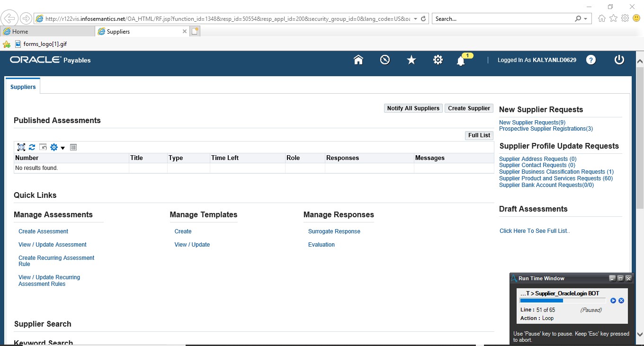Open the column settings icon in table toolbar
644x346 pixels.
pyautogui.click(x=73, y=147)
